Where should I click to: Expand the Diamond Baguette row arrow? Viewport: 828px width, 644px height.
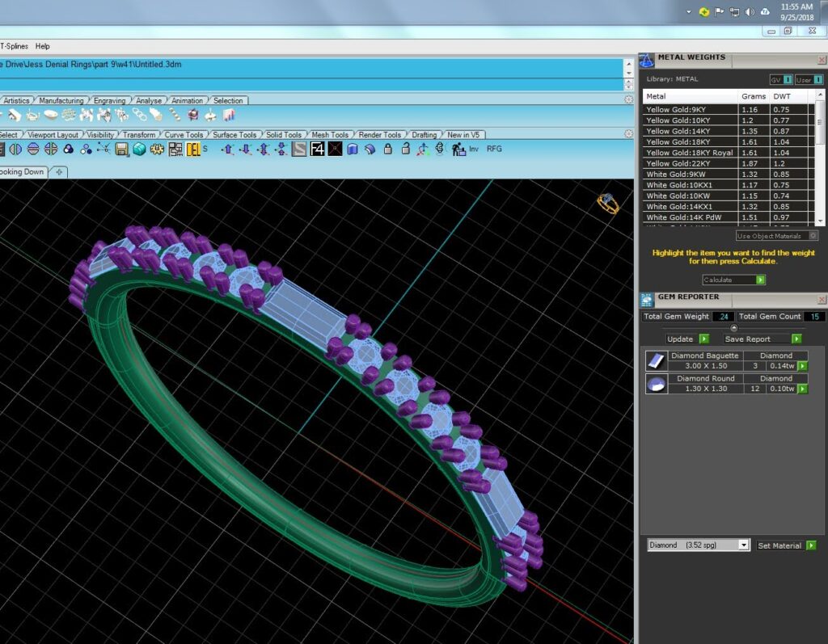[x=803, y=366]
